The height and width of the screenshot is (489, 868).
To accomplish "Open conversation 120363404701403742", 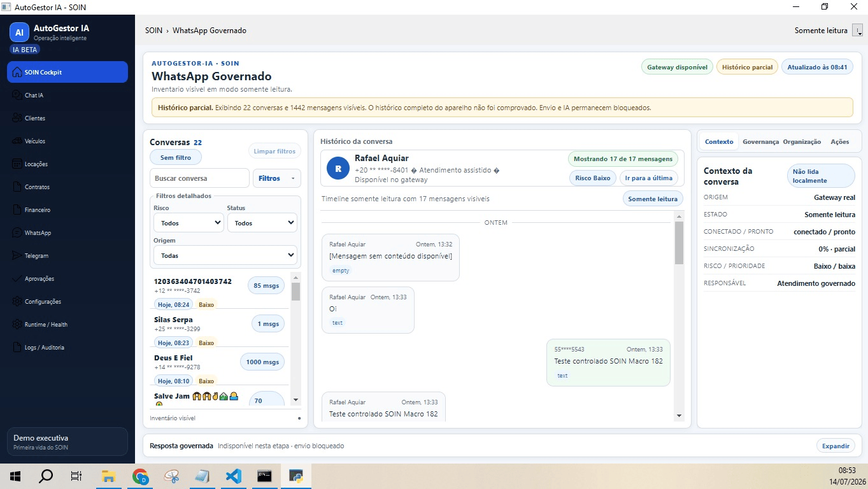I will click(220, 292).
